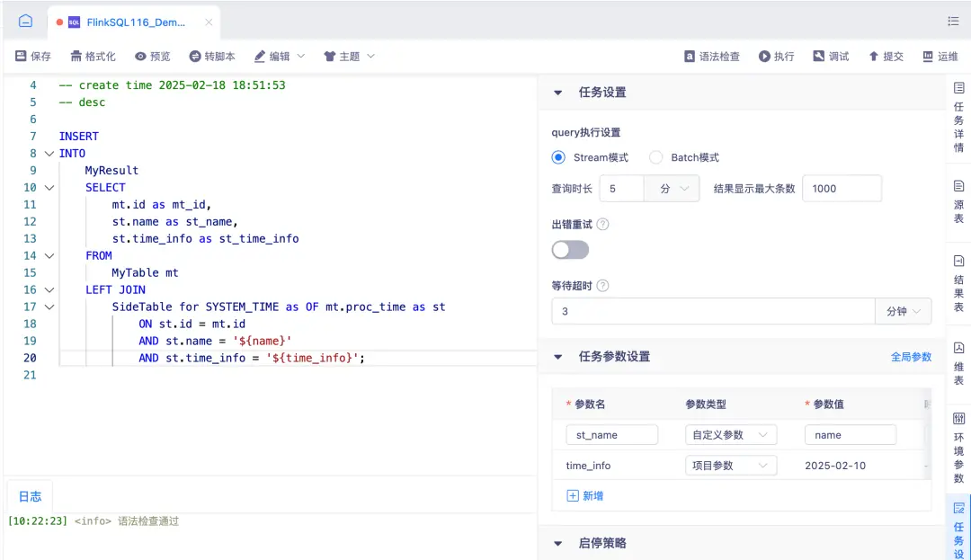Viewport: 971px width, 560px height.
Task: Format the SQL with 格式化
Action: pos(93,57)
